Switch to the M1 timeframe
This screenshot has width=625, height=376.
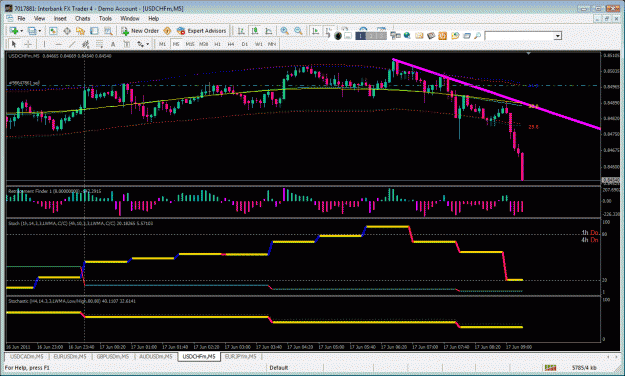point(162,44)
